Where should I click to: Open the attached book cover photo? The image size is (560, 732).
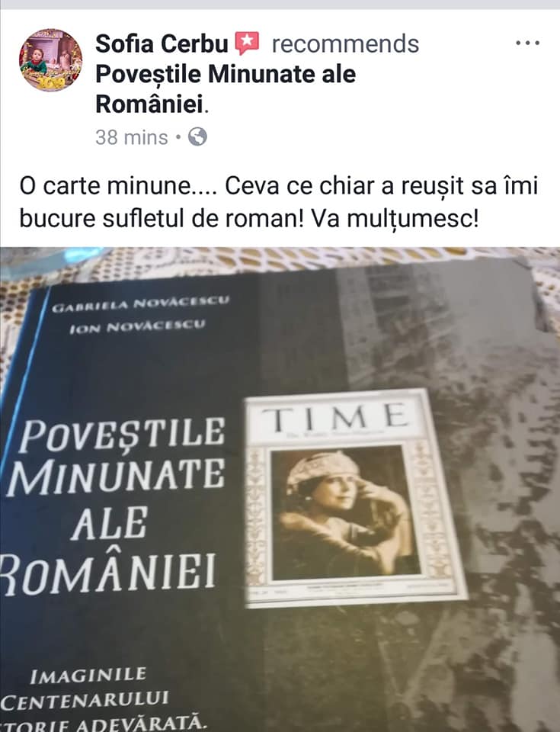coord(280,490)
